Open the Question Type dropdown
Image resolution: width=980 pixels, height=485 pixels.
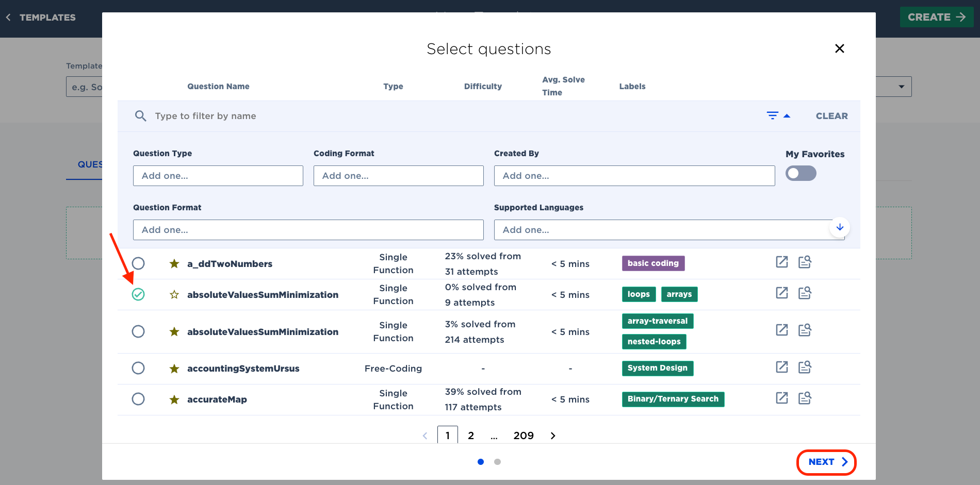(x=218, y=176)
